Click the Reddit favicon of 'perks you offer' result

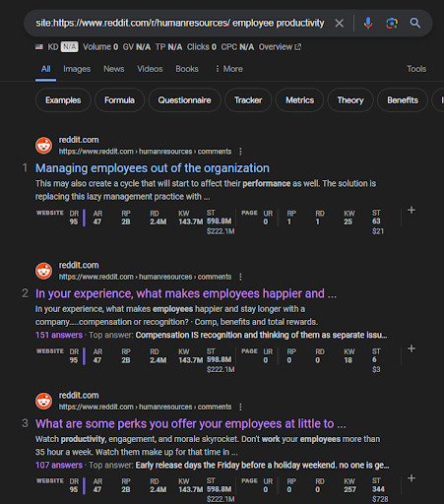(43, 401)
